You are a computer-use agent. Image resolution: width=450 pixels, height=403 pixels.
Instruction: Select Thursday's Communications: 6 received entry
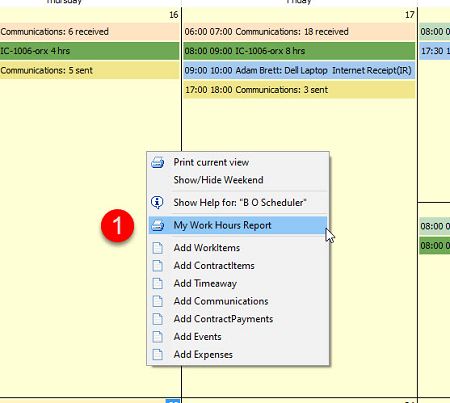pos(90,32)
